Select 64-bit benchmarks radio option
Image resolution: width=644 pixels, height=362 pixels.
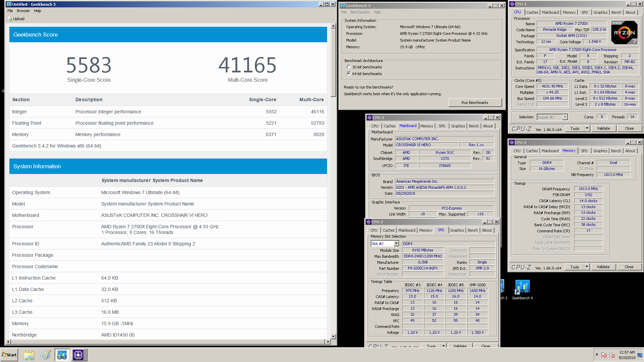[349, 74]
